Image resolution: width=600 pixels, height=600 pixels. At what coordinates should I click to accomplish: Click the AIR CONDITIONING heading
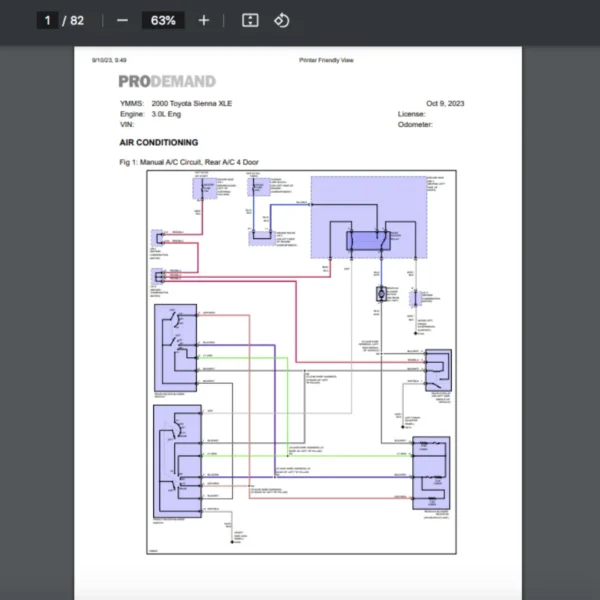(x=158, y=143)
